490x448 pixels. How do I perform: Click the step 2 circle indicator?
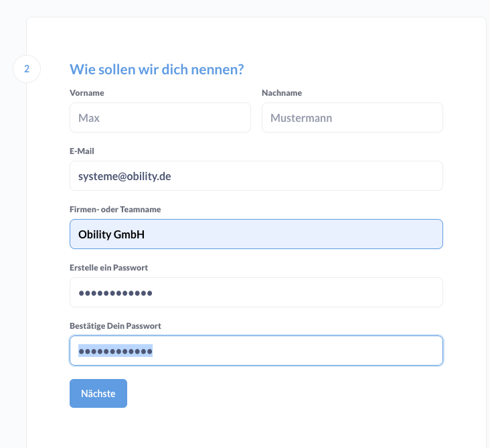coord(27,69)
